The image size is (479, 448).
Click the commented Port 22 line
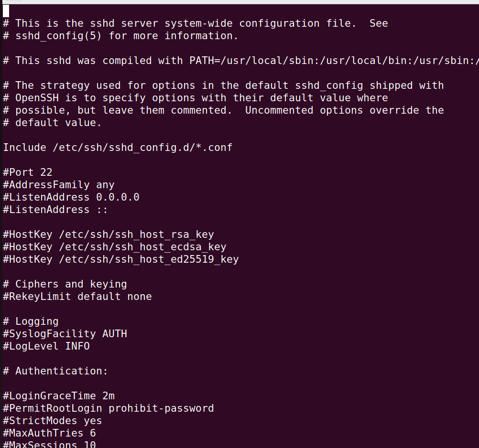28,172
